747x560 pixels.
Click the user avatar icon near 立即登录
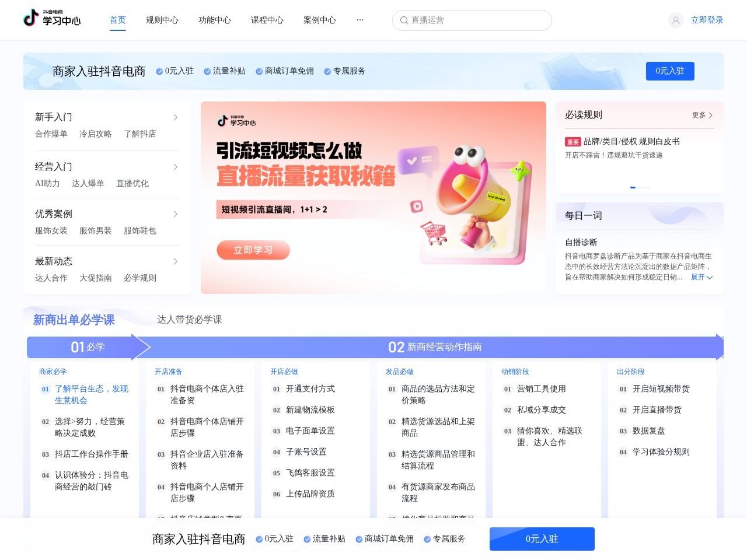tap(675, 20)
